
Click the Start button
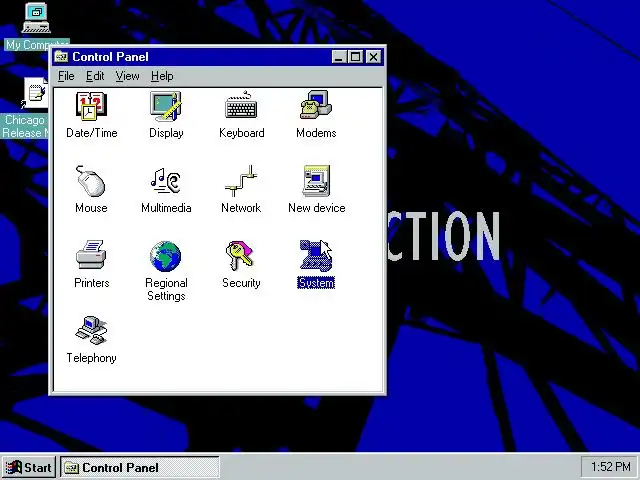tap(29, 467)
